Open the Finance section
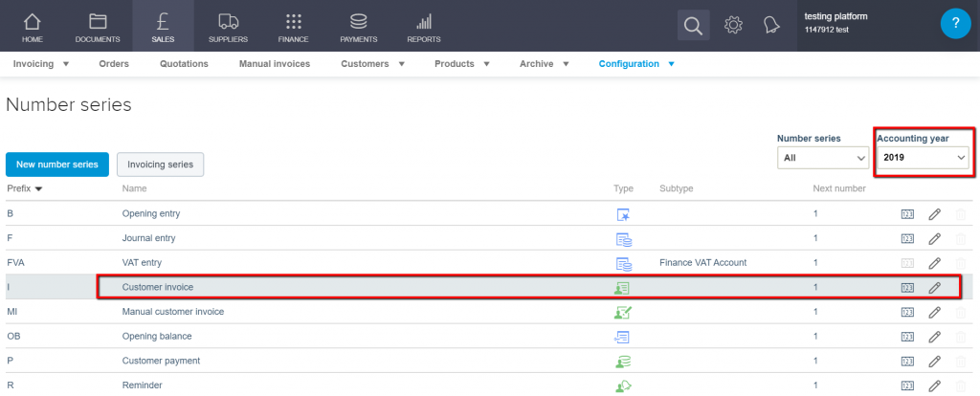Image resolution: width=980 pixels, height=396 pixels. [293, 26]
